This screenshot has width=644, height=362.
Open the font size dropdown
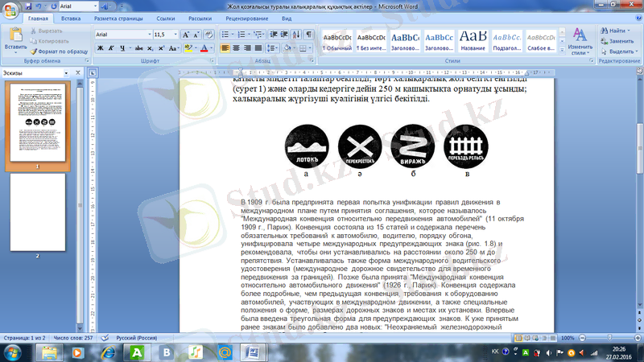[x=175, y=35]
